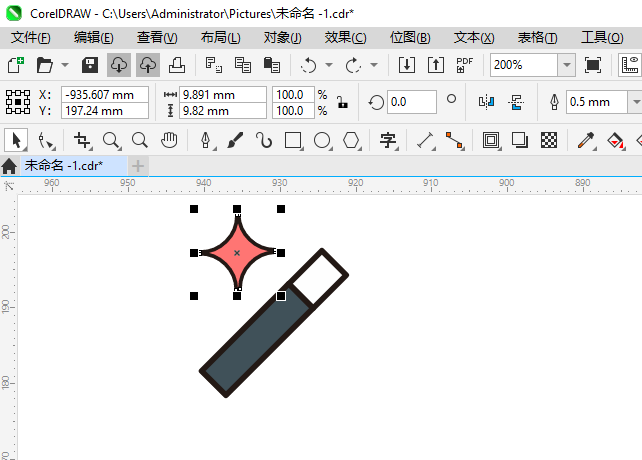This screenshot has width=642, height=460.
Task: Click the Import icon
Action: [407, 65]
